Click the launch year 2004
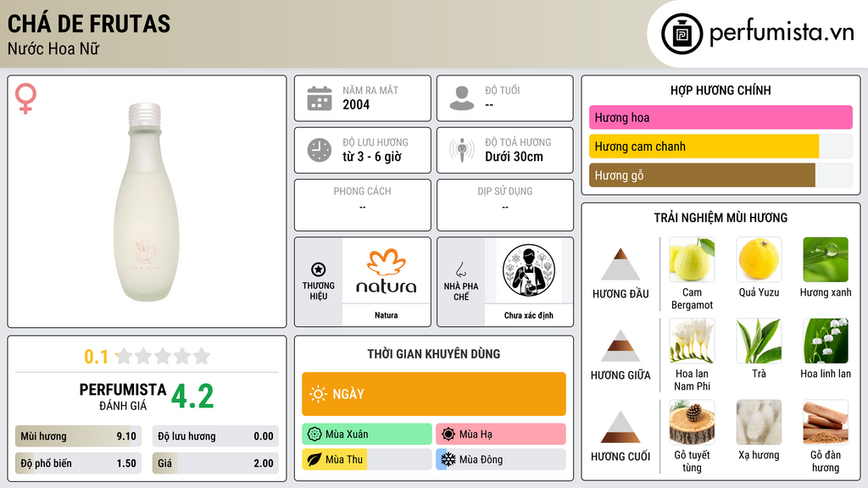868x488 pixels. (356, 104)
